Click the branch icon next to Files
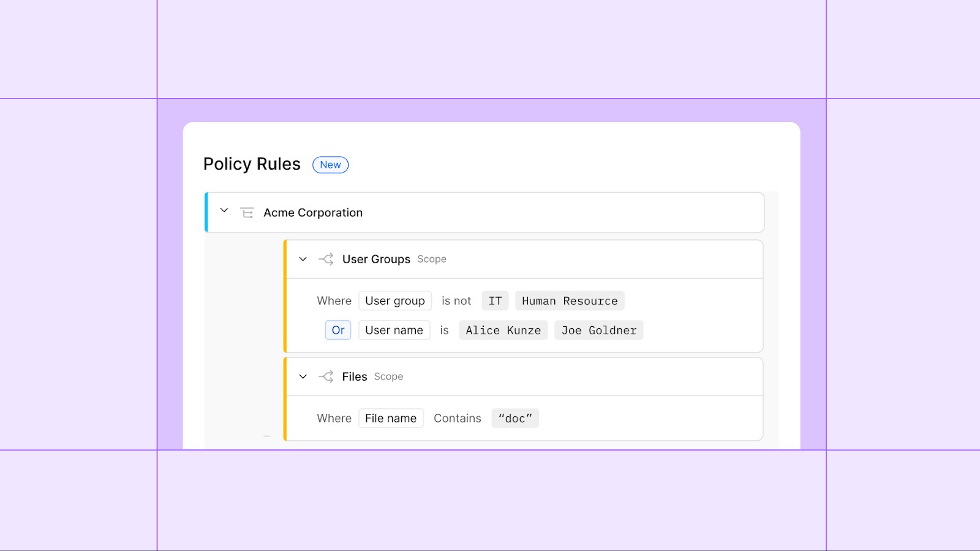 pyautogui.click(x=326, y=377)
